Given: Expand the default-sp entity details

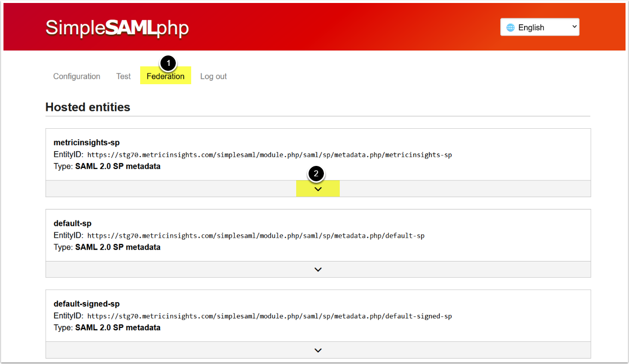Looking at the screenshot, I should pyautogui.click(x=318, y=269).
